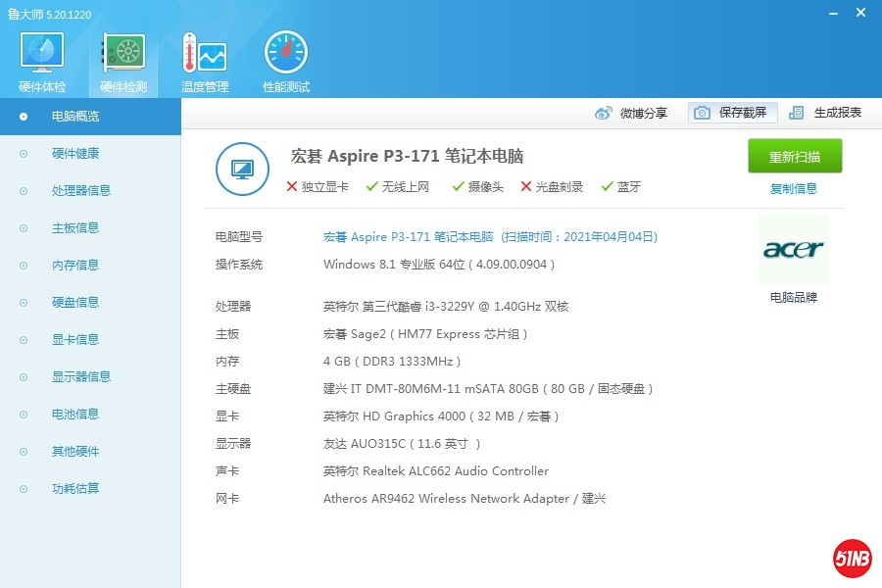The height and width of the screenshot is (588, 882).
Task: Go to 处理器信息 sidebar item
Action: 81,191
